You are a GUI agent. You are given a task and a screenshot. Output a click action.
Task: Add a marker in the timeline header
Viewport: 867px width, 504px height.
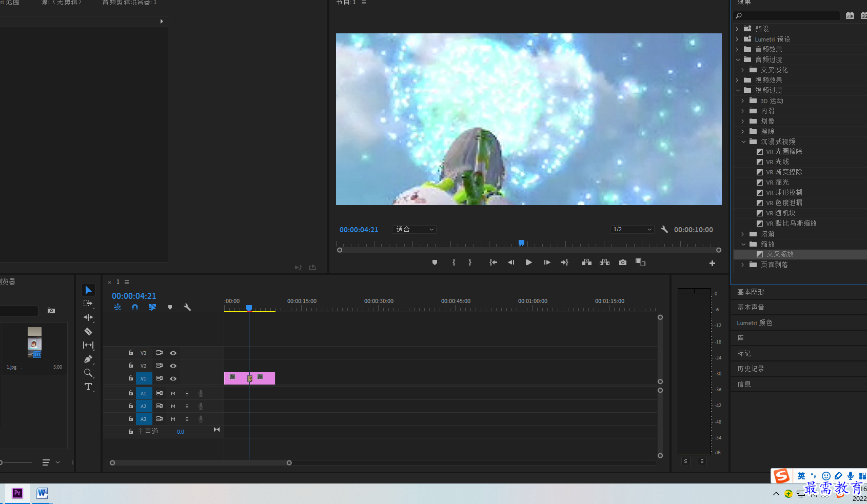pos(170,307)
